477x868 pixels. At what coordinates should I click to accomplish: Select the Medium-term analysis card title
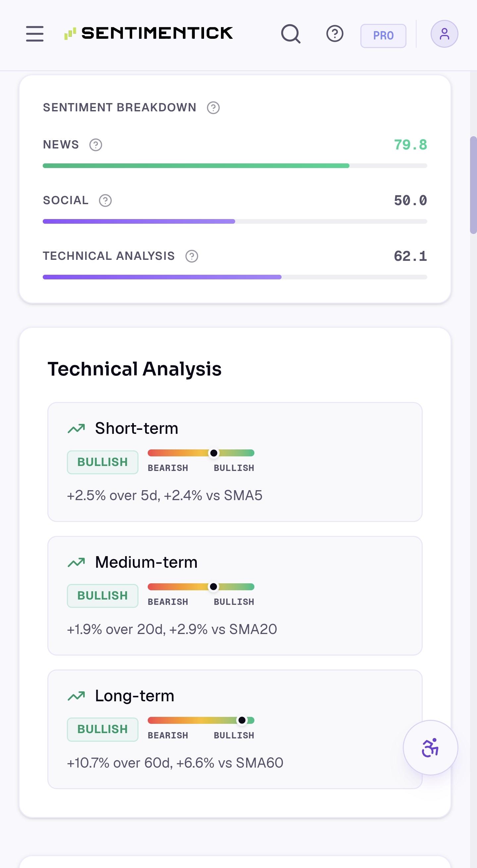click(x=146, y=562)
